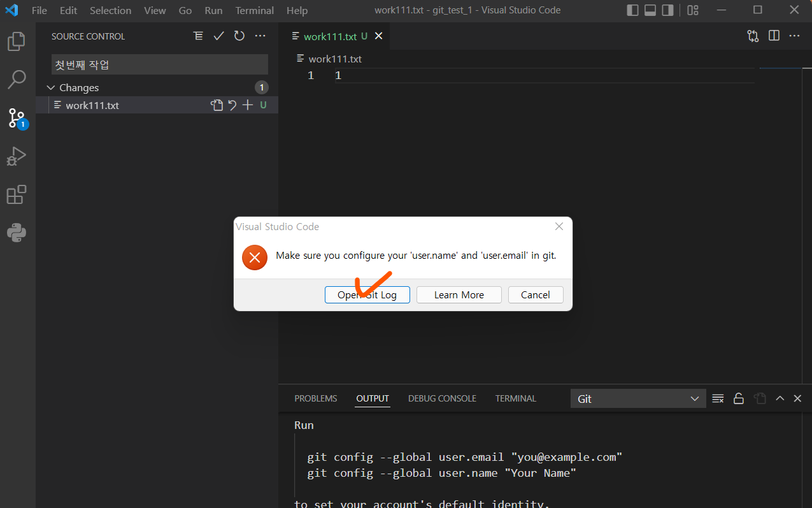Image resolution: width=812 pixels, height=508 pixels.
Task: Maximize the panel size chevron
Action: pyautogui.click(x=780, y=398)
